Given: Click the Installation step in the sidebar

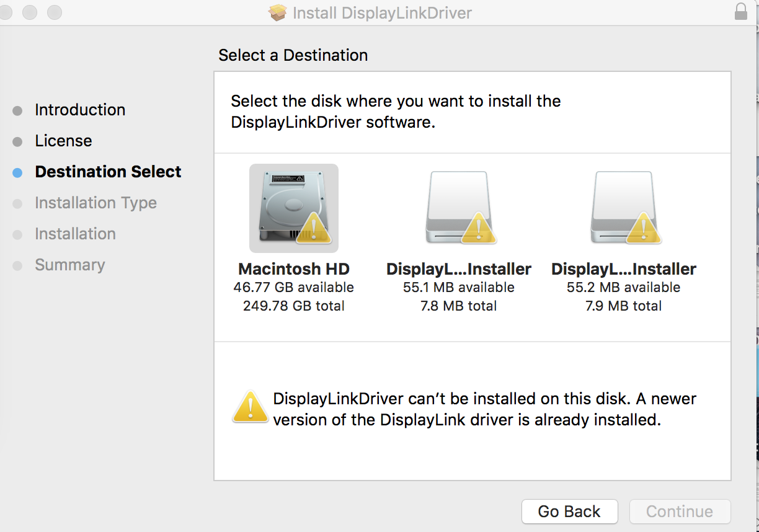Looking at the screenshot, I should point(75,234).
